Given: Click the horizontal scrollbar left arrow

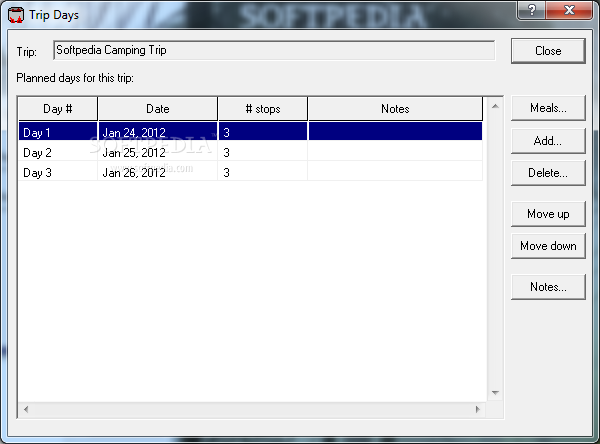Looking at the screenshot, I should [26, 409].
